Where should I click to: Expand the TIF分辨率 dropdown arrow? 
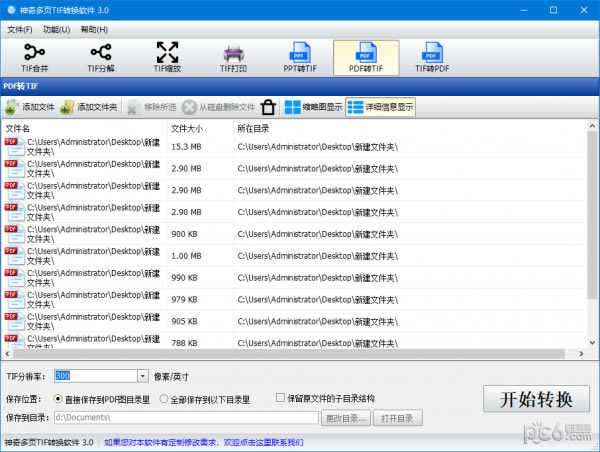(142, 376)
